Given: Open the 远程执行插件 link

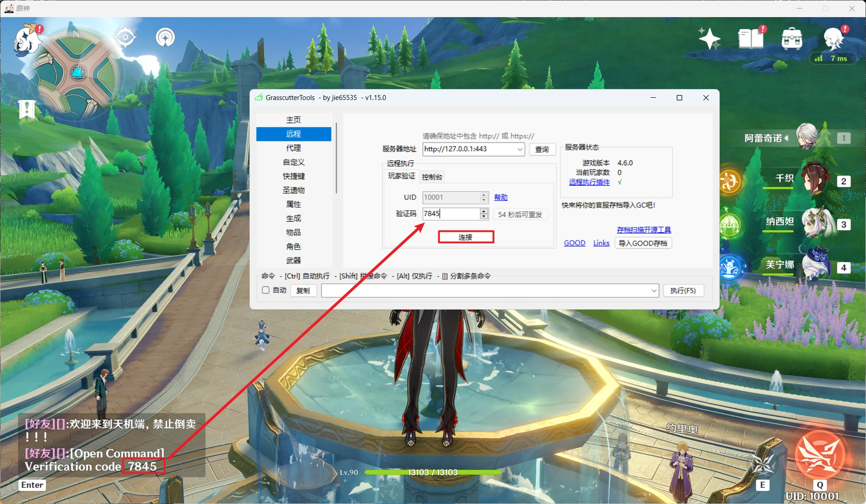Looking at the screenshot, I should pyautogui.click(x=589, y=182).
